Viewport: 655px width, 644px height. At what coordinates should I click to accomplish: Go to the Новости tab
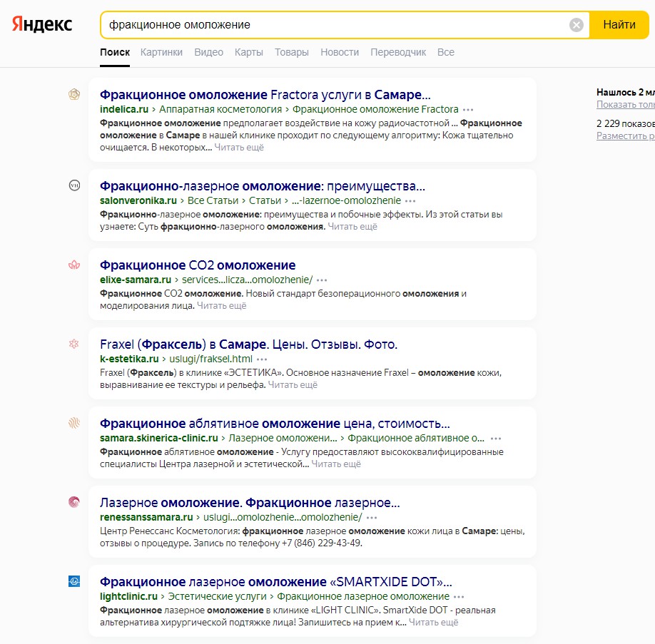coord(340,52)
